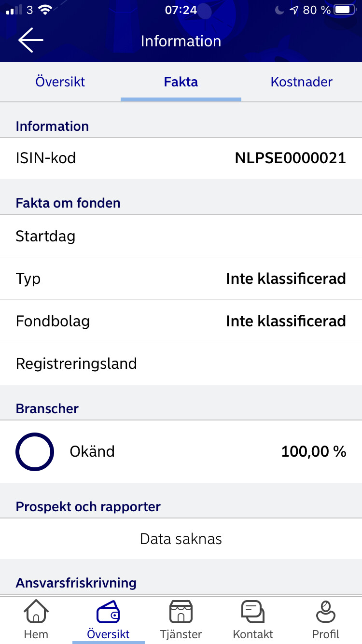Tap the Registreringsland row
The width and height of the screenshot is (362, 644).
coord(181,364)
